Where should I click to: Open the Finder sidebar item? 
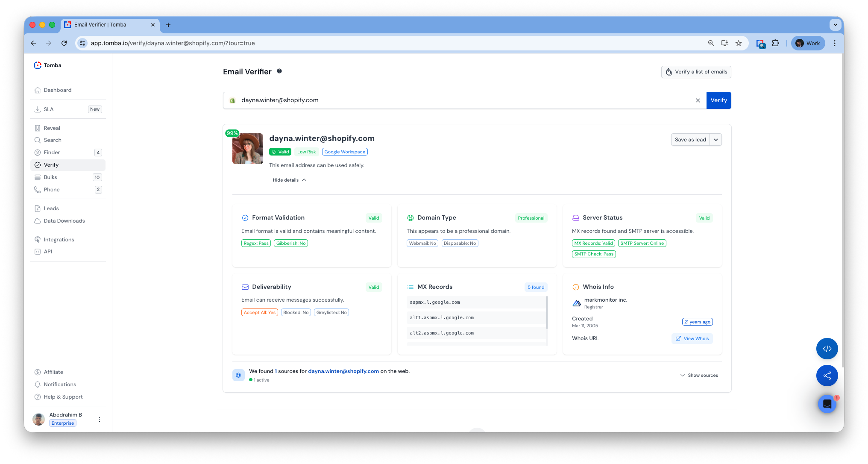(x=52, y=153)
